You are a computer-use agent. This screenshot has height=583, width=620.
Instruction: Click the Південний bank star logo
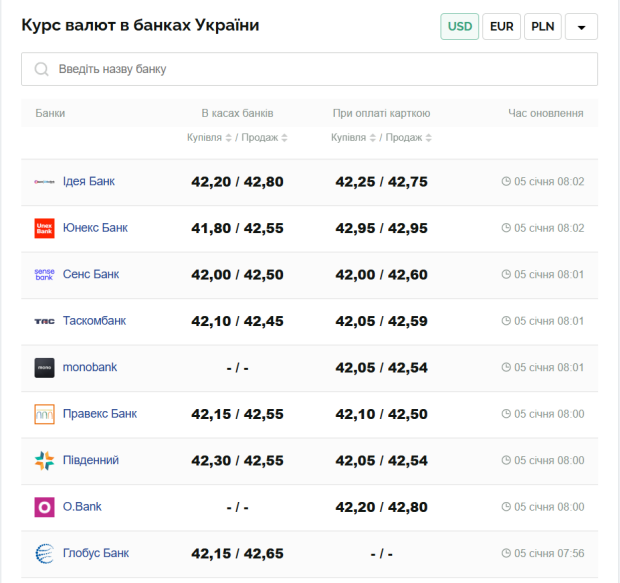(44, 460)
